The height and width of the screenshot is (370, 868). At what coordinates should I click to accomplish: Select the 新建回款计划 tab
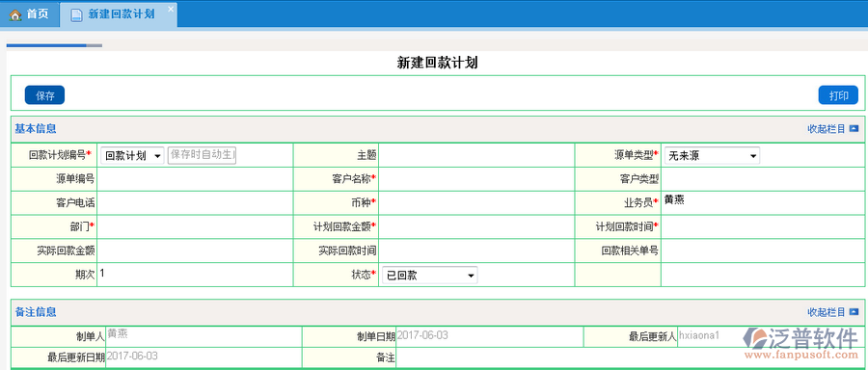click(x=118, y=14)
